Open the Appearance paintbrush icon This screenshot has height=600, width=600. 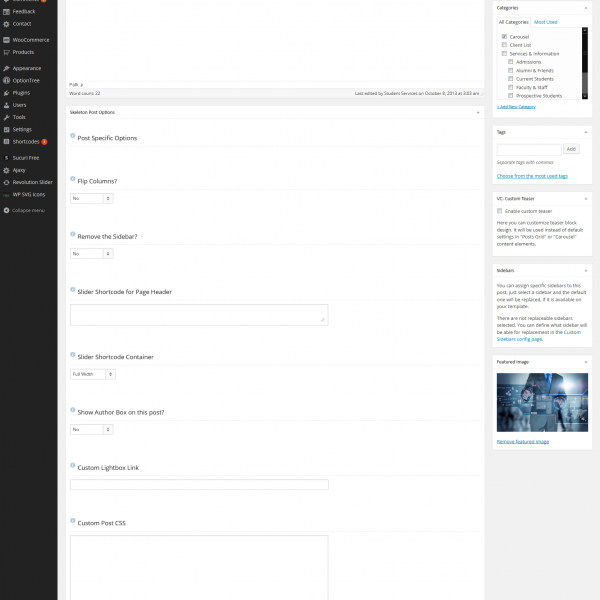[7, 68]
